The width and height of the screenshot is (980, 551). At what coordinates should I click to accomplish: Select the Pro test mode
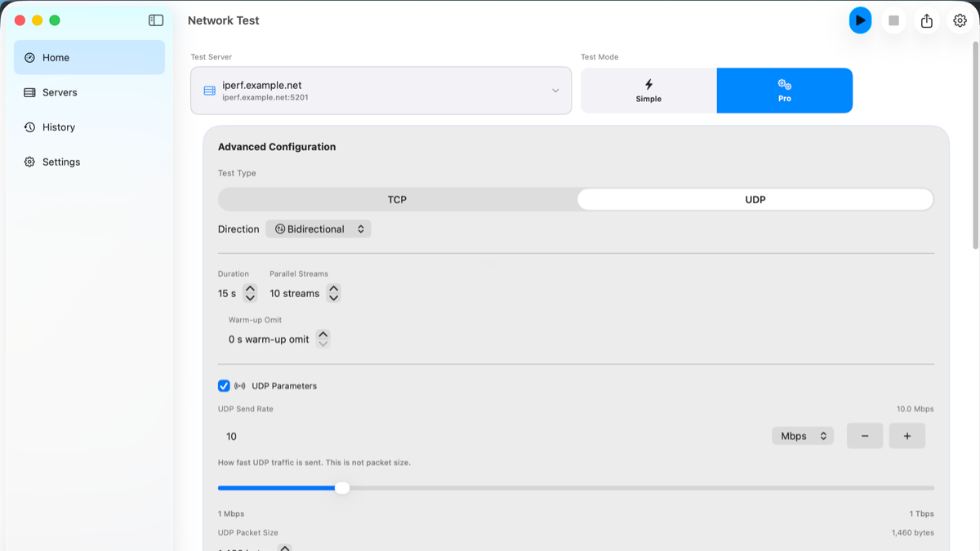(785, 91)
